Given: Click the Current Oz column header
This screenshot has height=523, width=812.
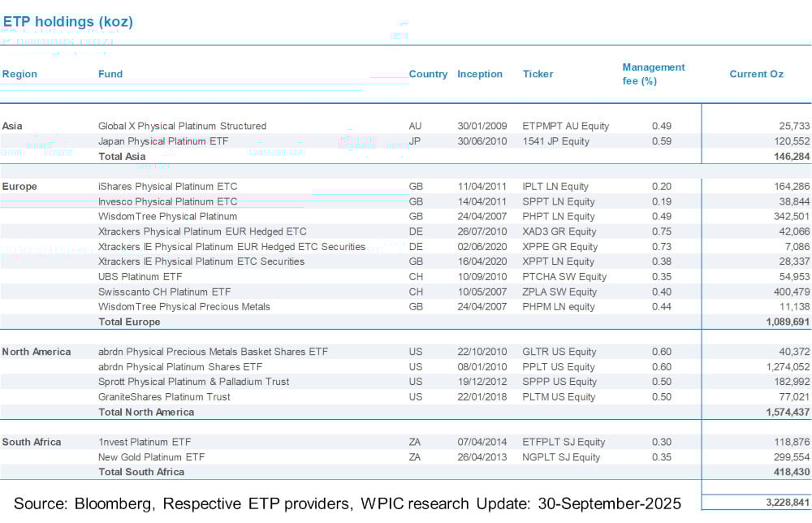Looking at the screenshot, I should coord(756,74).
